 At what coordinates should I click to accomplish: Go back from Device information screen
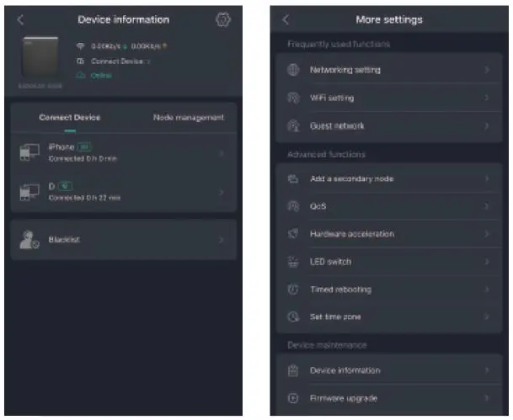[x=20, y=19]
